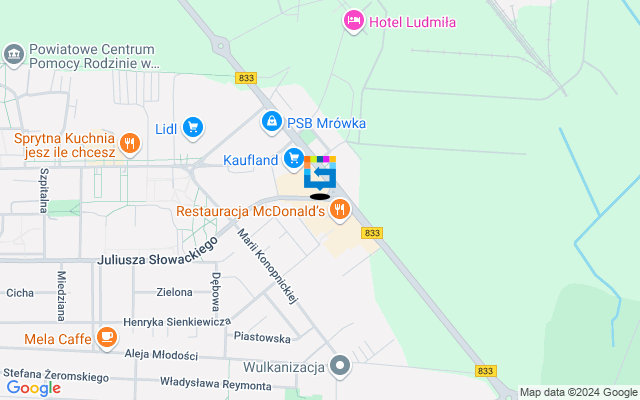
Task: Open the Sprytna Kuchnia restaurant pin
Action: [x=130, y=144]
